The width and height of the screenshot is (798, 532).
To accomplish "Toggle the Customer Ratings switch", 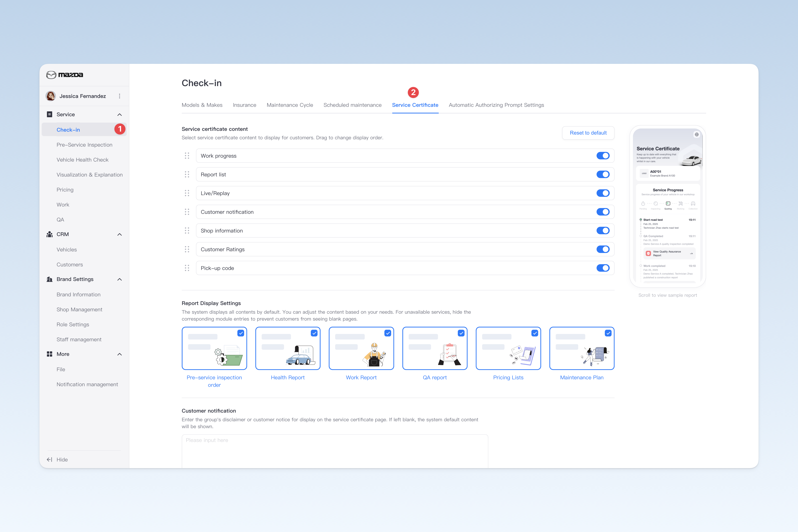I will pyautogui.click(x=603, y=249).
